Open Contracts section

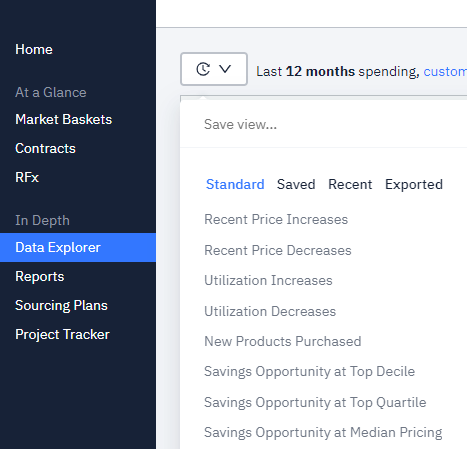[x=45, y=148]
